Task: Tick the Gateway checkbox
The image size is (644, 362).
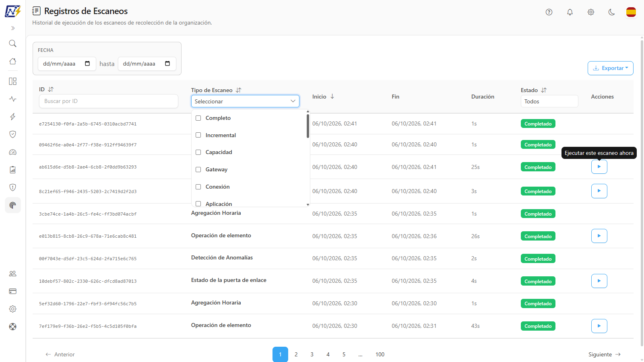Action: [x=198, y=169]
